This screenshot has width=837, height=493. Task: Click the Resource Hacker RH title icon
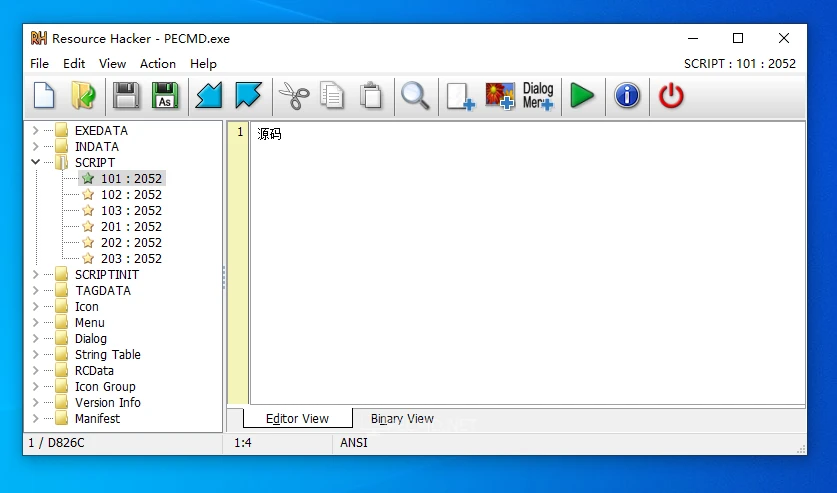39,38
